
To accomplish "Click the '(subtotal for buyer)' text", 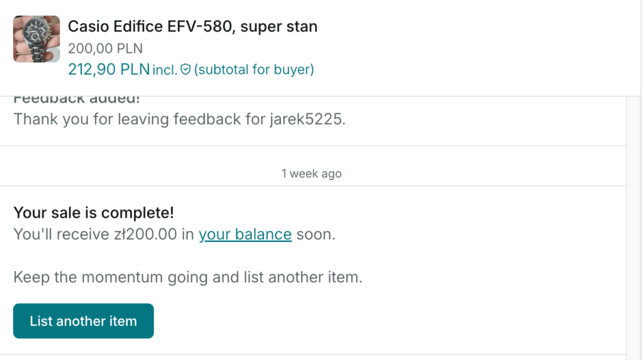I will 254,69.
